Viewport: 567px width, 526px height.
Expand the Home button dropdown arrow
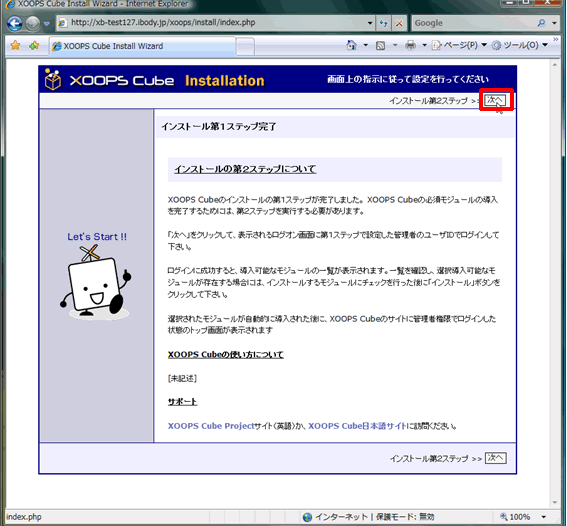click(366, 46)
